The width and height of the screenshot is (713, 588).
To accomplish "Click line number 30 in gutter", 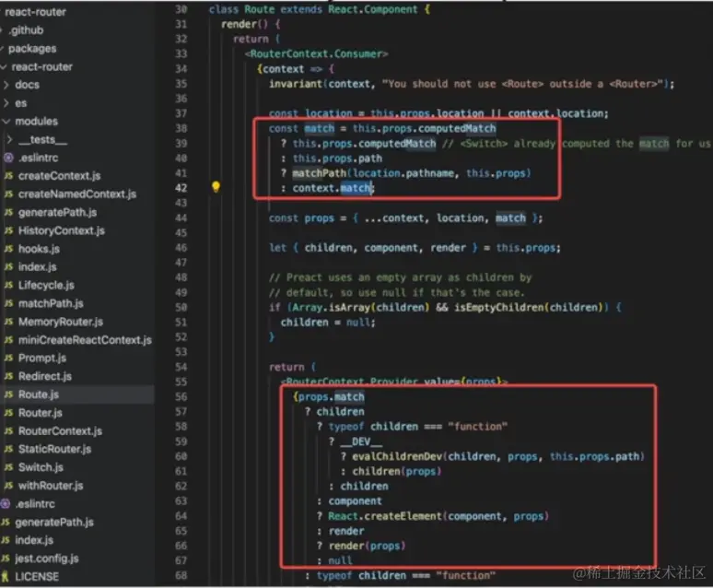I will click(x=181, y=9).
